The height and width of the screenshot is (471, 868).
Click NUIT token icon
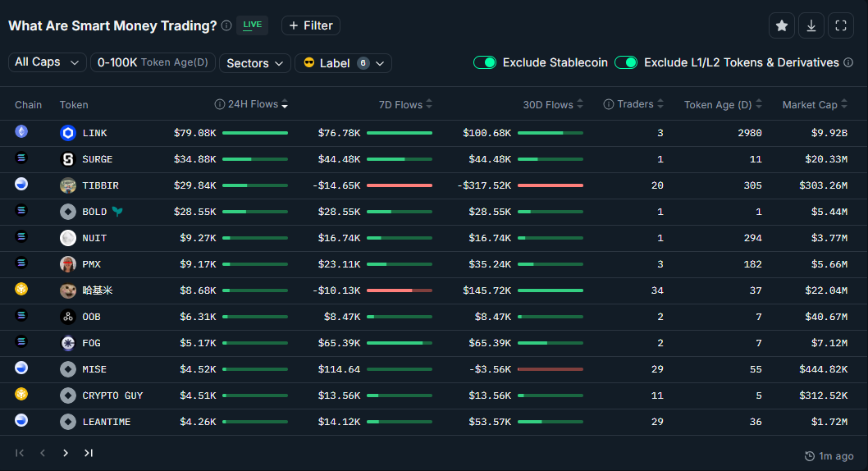pos(67,238)
